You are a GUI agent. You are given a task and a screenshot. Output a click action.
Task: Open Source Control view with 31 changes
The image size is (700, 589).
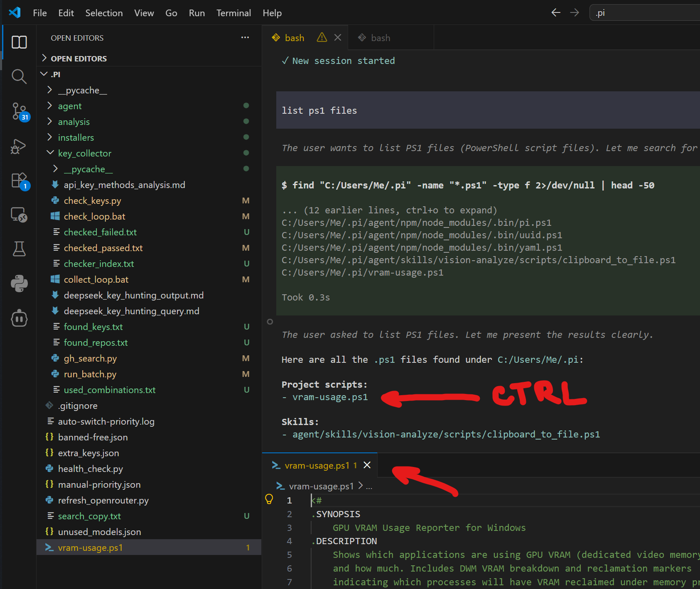coord(19,111)
